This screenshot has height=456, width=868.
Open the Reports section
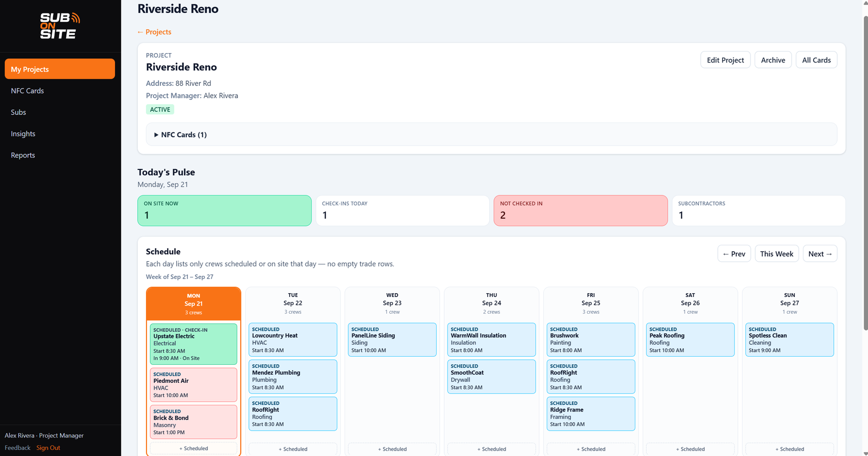click(60, 155)
